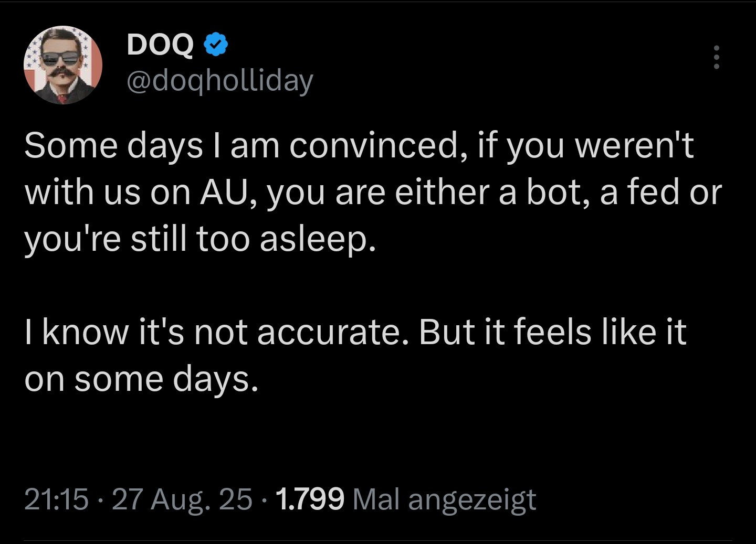Open the three-dot more options menu
The image size is (756, 544).
716,57
